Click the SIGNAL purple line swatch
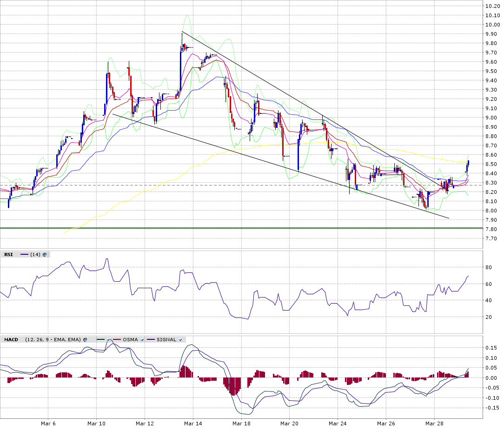Image resolution: width=504 pixels, height=430 pixels. (x=151, y=340)
